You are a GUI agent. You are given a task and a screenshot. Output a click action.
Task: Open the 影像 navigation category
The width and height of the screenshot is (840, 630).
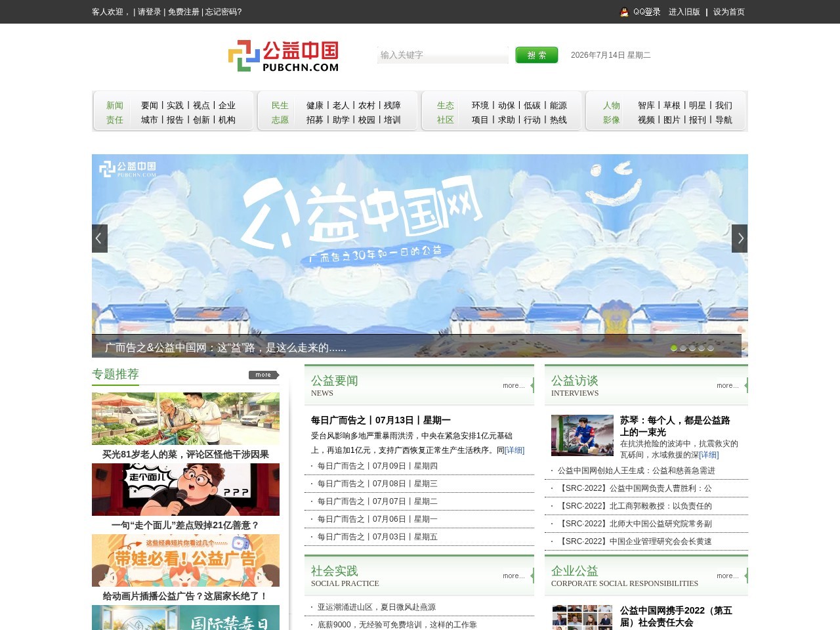coord(612,119)
